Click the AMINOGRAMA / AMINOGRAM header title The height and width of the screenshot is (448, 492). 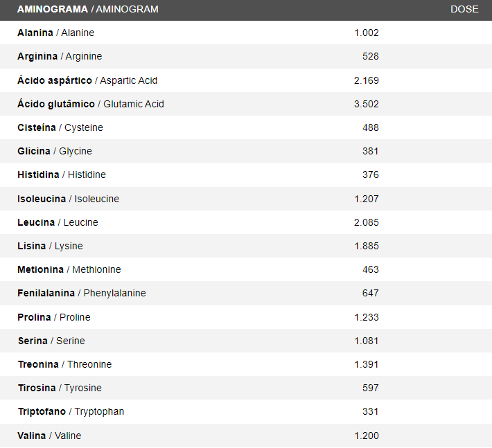(88, 10)
